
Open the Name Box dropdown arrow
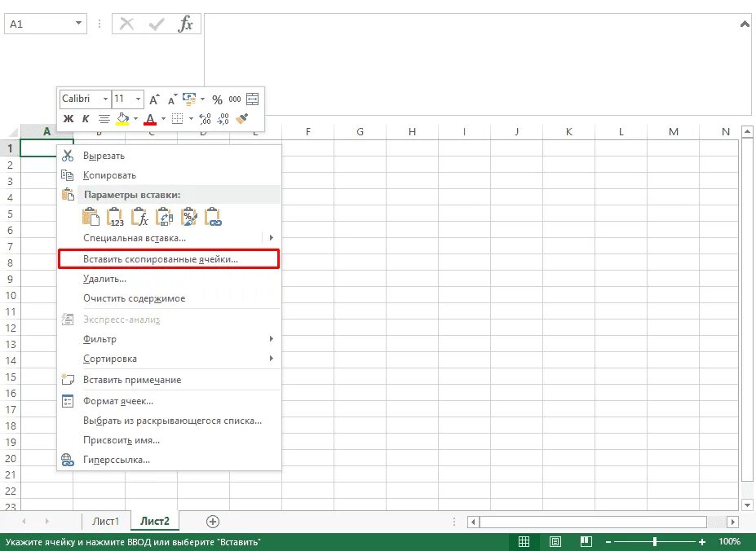[x=78, y=23]
